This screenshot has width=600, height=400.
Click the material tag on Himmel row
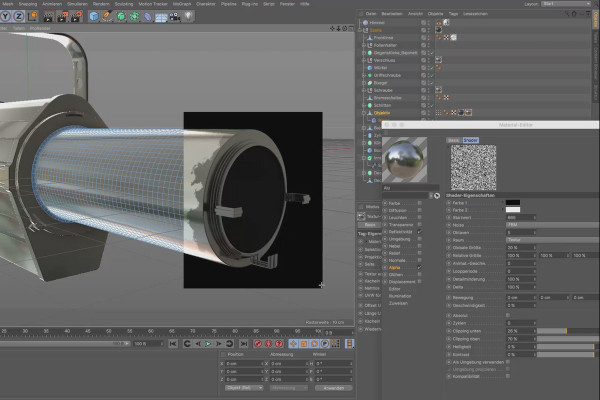click(446, 23)
